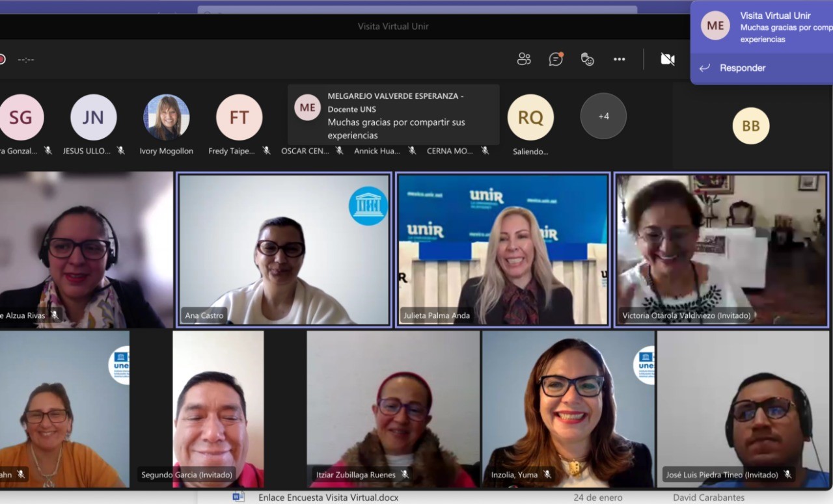Click the muted mic icon beside Inzolia, Yuma
Image resolution: width=833 pixels, height=504 pixels.
point(547,475)
